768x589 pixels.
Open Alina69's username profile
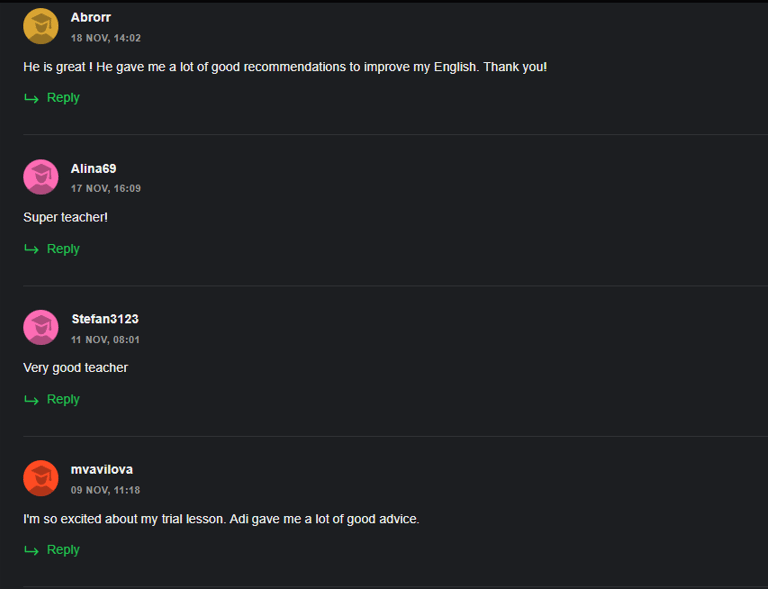tap(94, 168)
